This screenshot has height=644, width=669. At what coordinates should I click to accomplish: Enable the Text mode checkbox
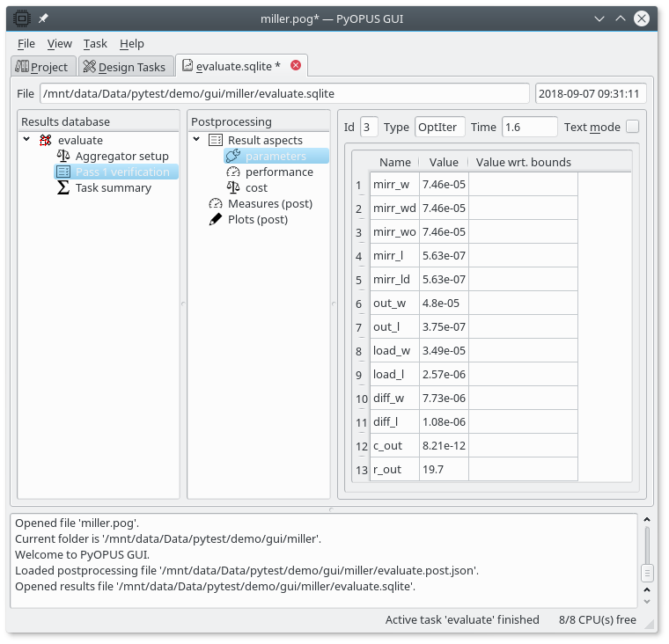click(632, 127)
